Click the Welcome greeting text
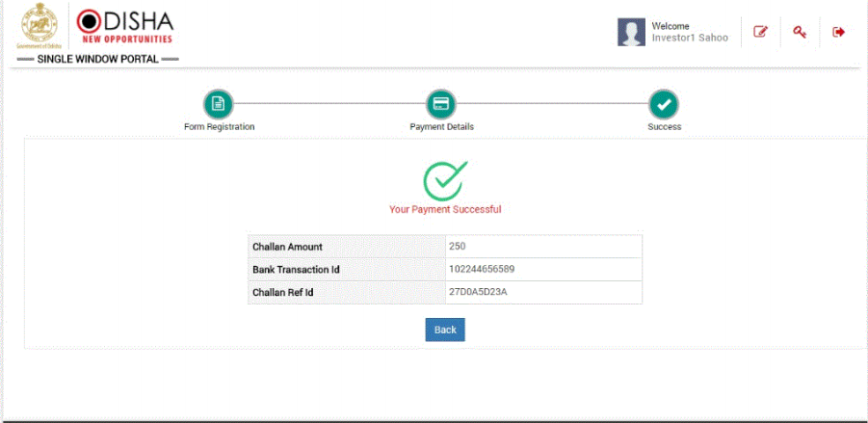This screenshot has height=423, width=868. point(671,26)
